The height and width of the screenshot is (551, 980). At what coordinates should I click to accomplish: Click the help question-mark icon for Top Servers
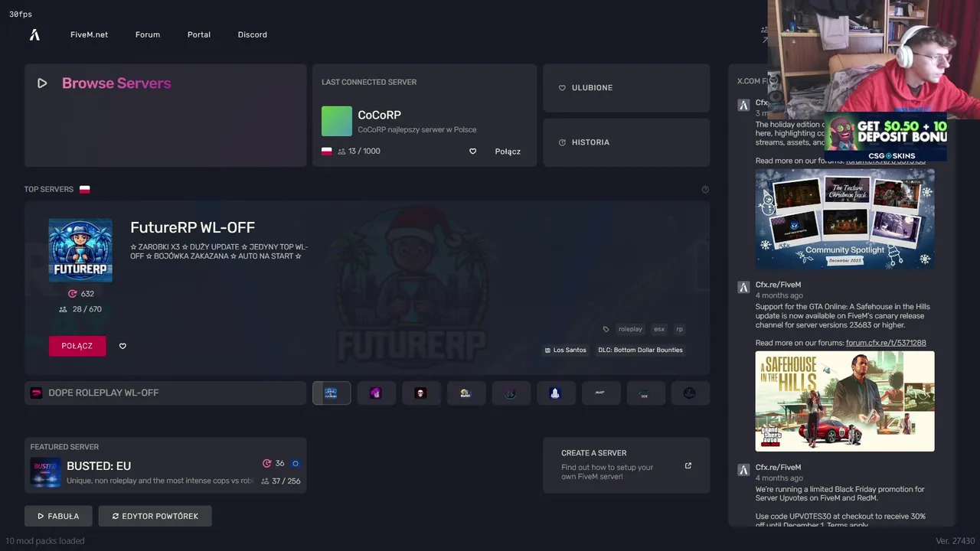(x=705, y=189)
